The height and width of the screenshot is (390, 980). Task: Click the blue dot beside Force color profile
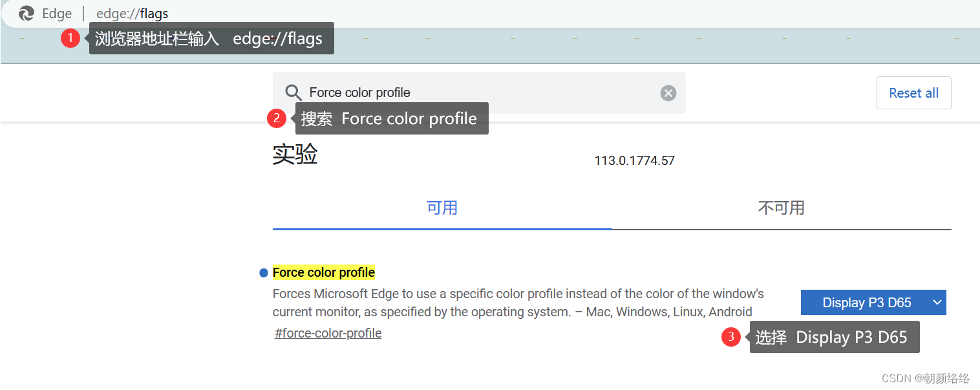(264, 273)
